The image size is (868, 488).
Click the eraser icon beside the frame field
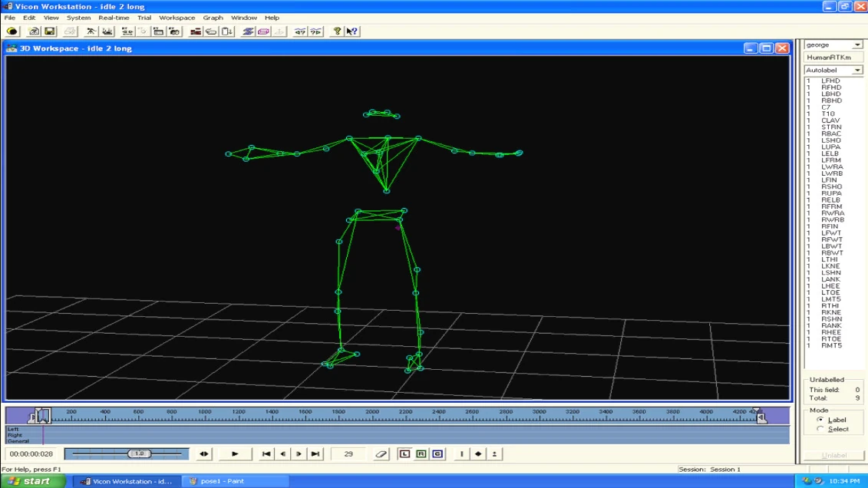coord(381,454)
